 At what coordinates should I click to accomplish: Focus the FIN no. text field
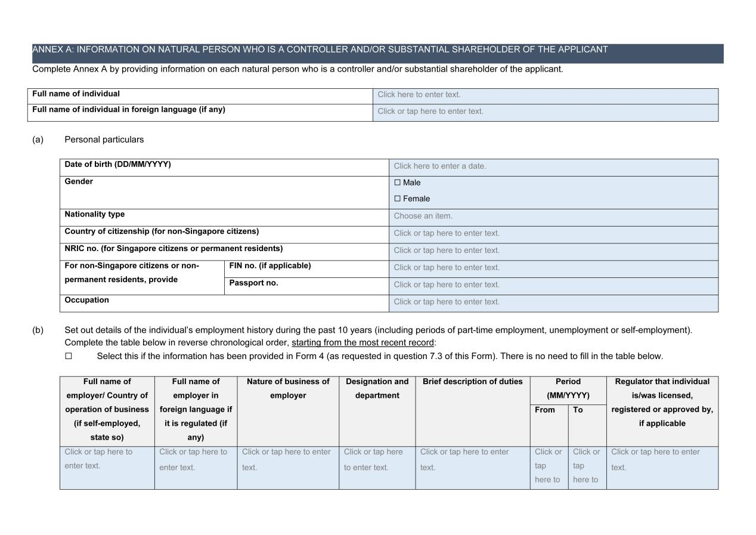(x=553, y=268)
